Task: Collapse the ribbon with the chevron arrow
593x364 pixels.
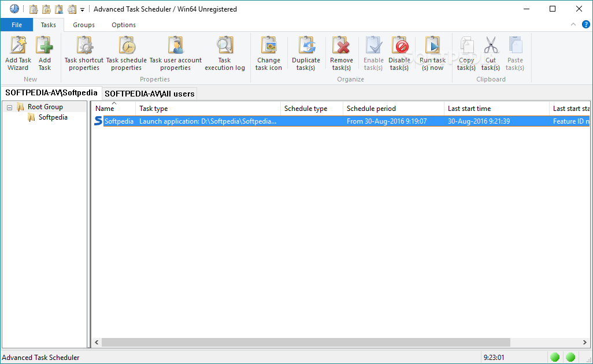Action: [573, 25]
